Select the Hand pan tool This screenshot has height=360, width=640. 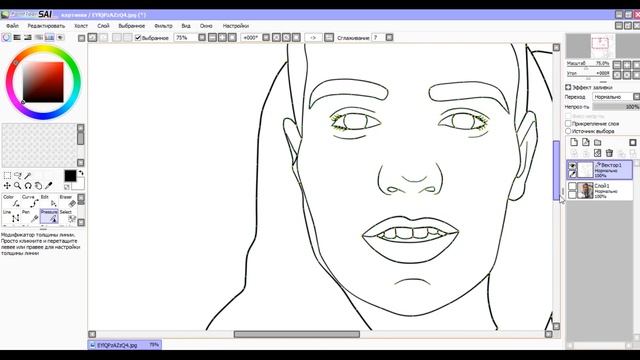pyautogui.click(x=38, y=186)
